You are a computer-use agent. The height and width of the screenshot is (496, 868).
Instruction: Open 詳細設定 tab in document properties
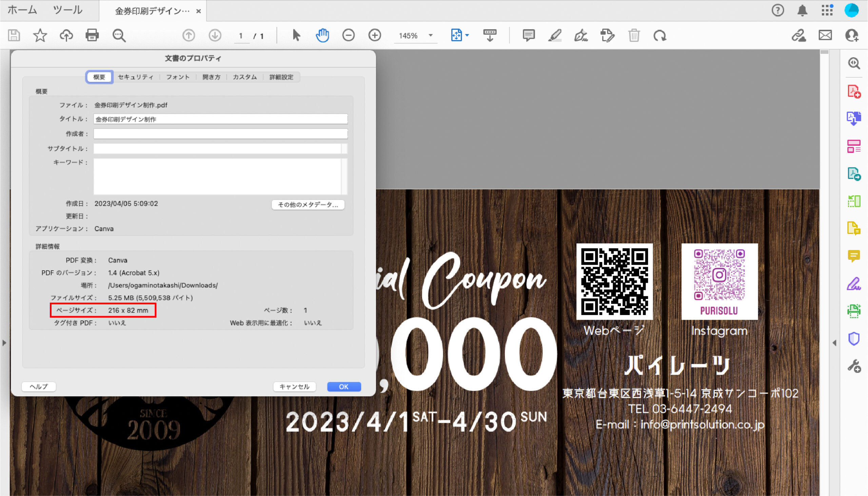pos(281,78)
